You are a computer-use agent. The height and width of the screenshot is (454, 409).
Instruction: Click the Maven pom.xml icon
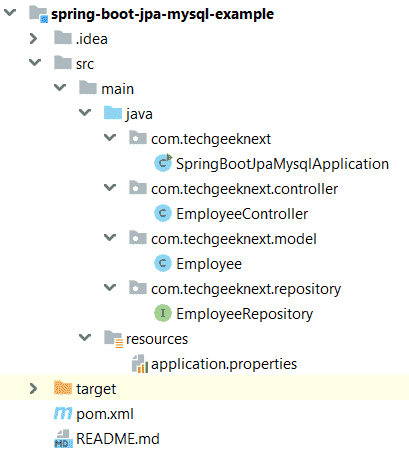tap(63, 413)
